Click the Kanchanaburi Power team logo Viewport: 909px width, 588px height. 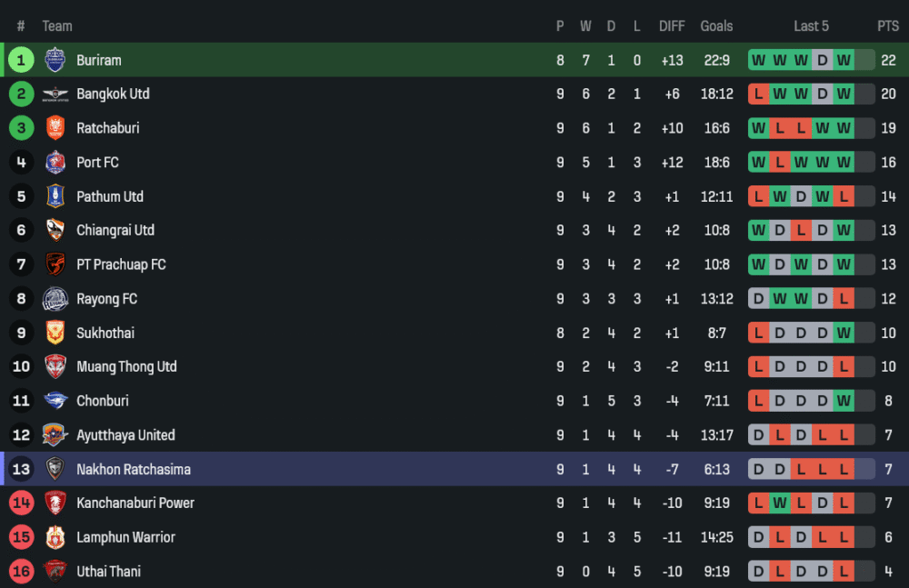(x=55, y=503)
